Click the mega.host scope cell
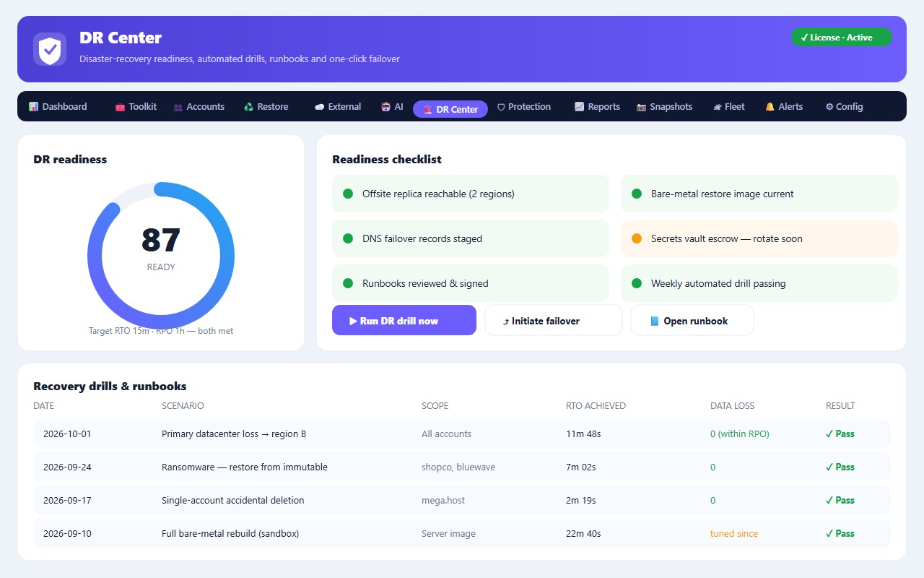Image resolution: width=924 pixels, height=578 pixels. pos(443,501)
